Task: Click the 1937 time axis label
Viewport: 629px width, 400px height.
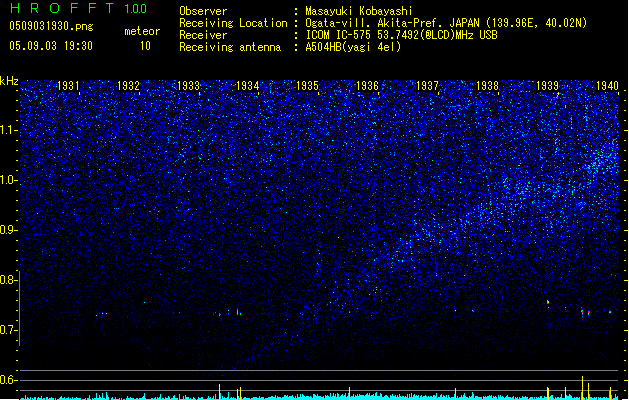Action: (428, 86)
